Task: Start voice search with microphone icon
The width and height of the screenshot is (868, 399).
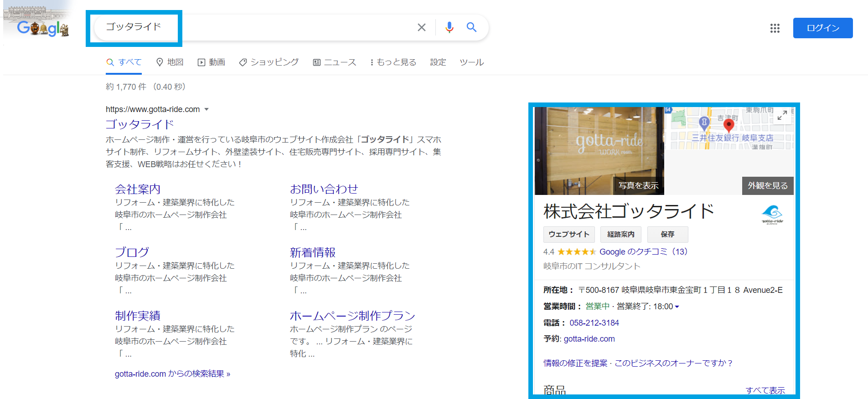Action: (x=449, y=28)
